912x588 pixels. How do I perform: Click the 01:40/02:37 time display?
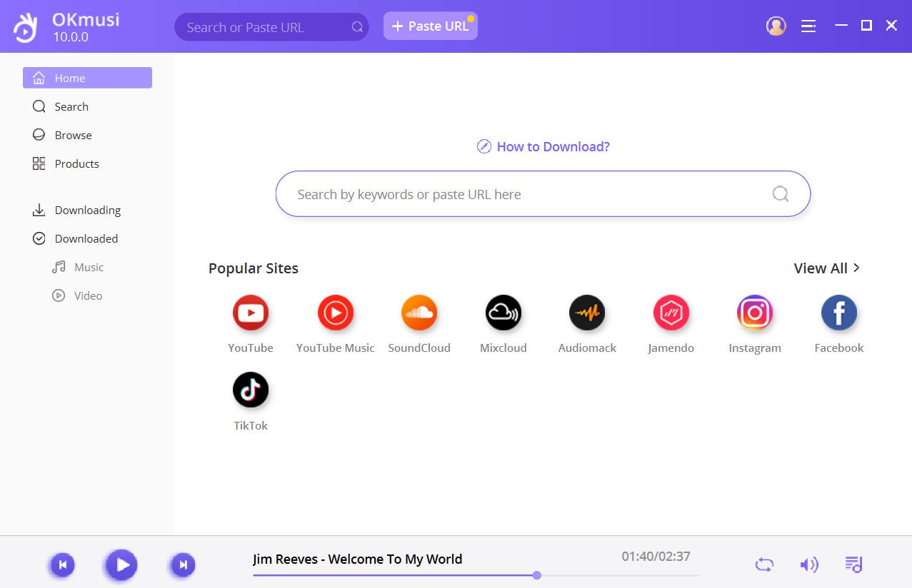click(656, 556)
